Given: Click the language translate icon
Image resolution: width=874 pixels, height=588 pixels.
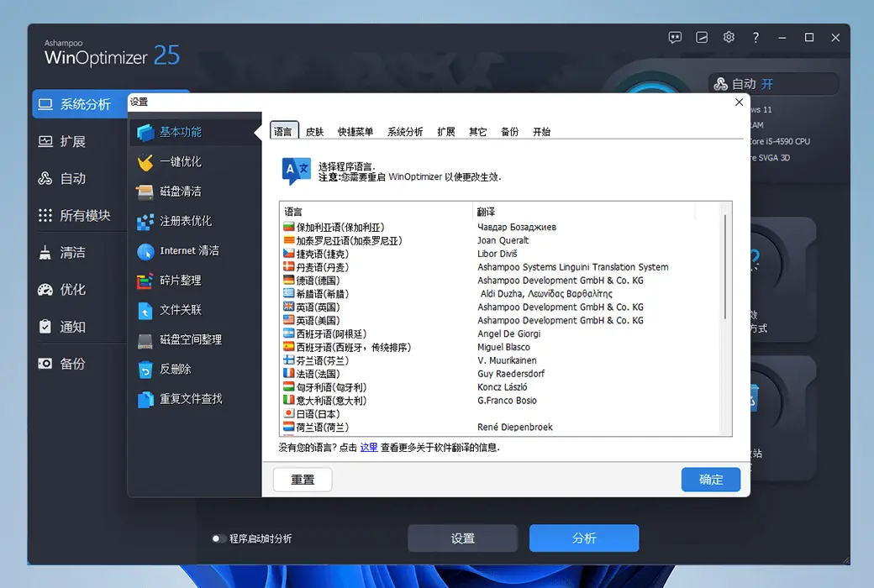Looking at the screenshot, I should pos(296,171).
